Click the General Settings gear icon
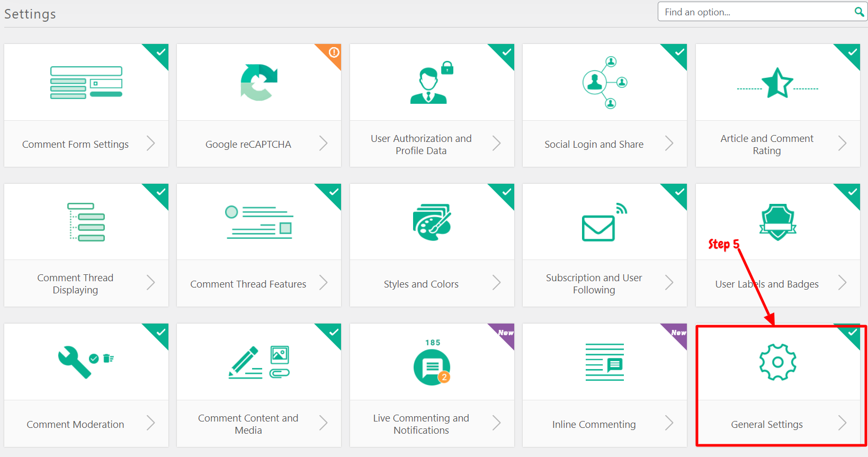868x457 pixels. (x=777, y=362)
